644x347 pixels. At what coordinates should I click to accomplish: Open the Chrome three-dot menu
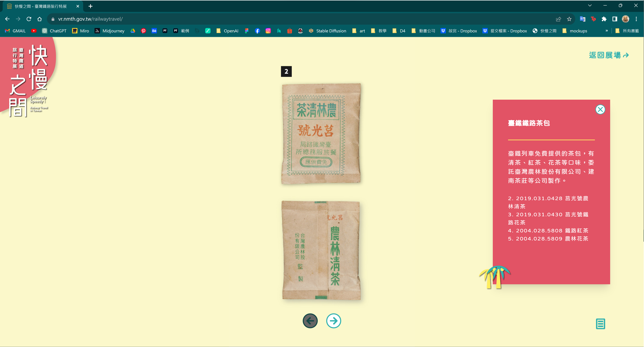636,19
